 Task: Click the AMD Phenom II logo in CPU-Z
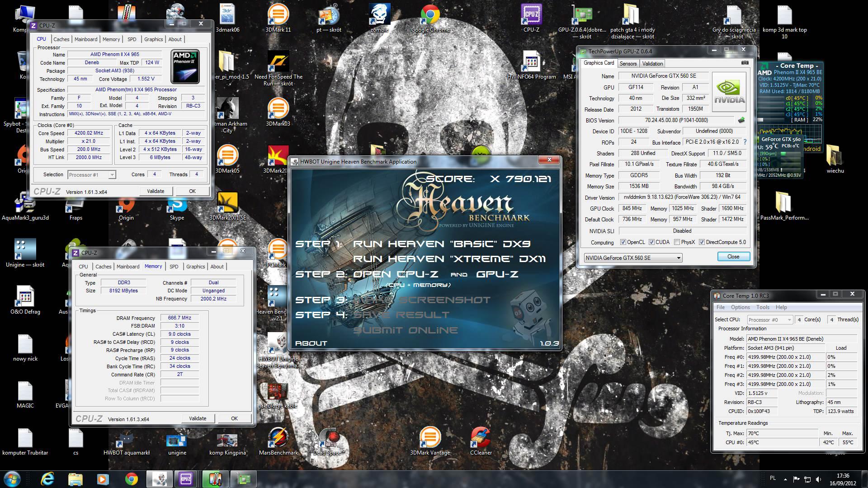[x=186, y=66]
